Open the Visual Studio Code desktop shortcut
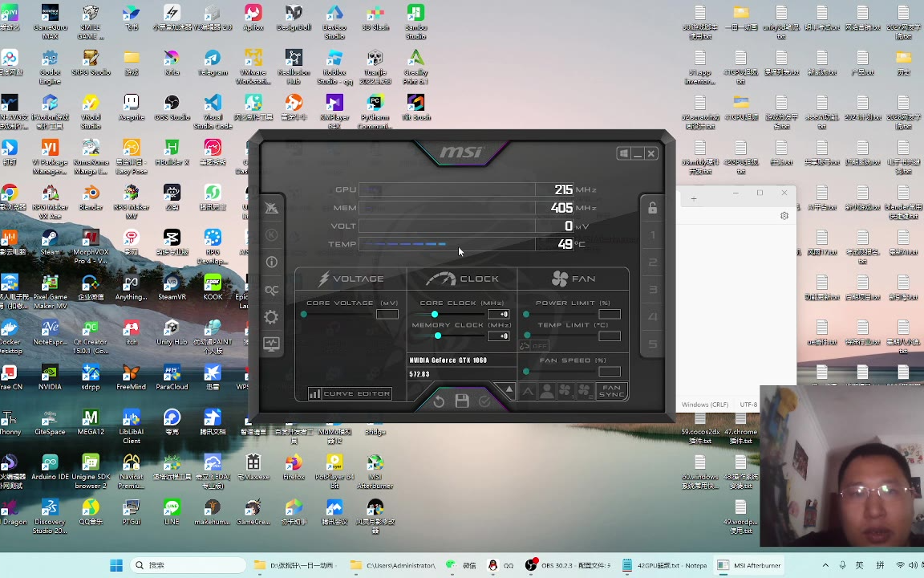Screen dimensions: 924x578 click(213, 112)
